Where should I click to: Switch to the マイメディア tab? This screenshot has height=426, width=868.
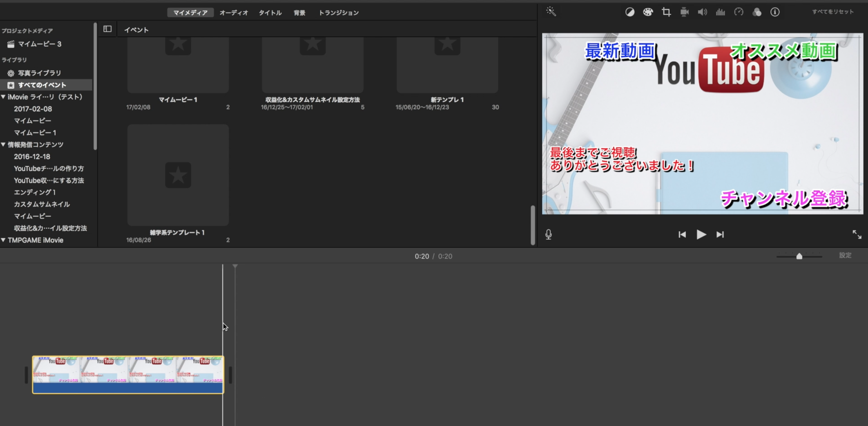click(190, 12)
